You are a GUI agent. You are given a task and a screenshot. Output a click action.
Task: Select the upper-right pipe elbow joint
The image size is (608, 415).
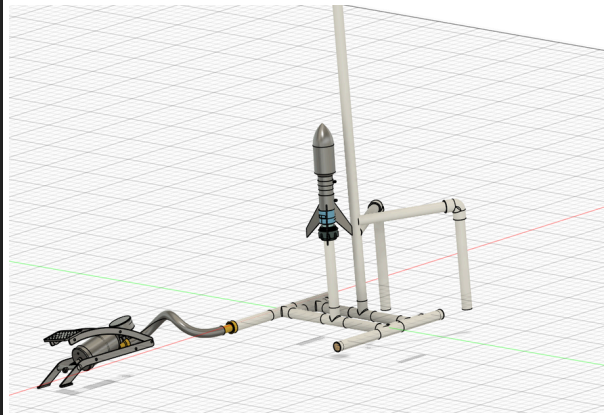457,208
